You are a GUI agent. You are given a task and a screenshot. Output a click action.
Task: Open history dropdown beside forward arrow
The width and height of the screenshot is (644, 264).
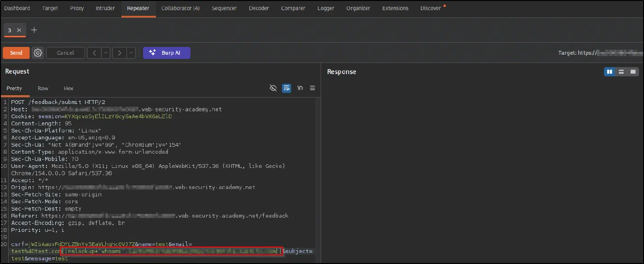[131, 53]
